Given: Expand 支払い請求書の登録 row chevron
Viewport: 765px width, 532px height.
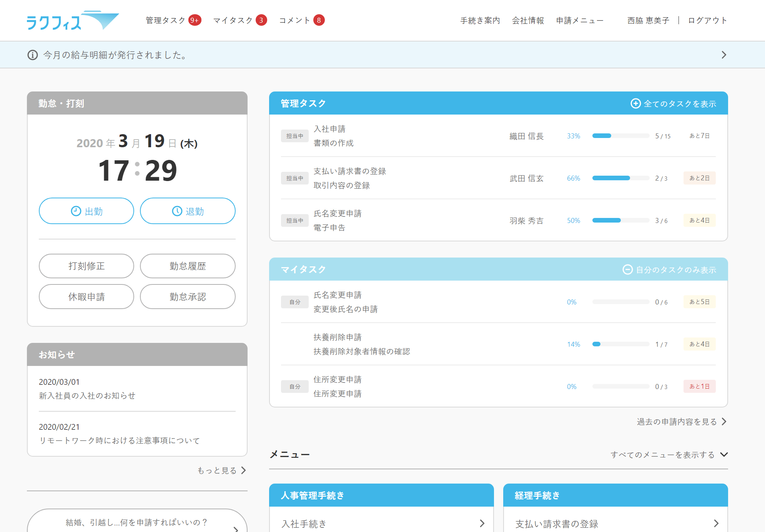Looking at the screenshot, I should click(716, 523).
